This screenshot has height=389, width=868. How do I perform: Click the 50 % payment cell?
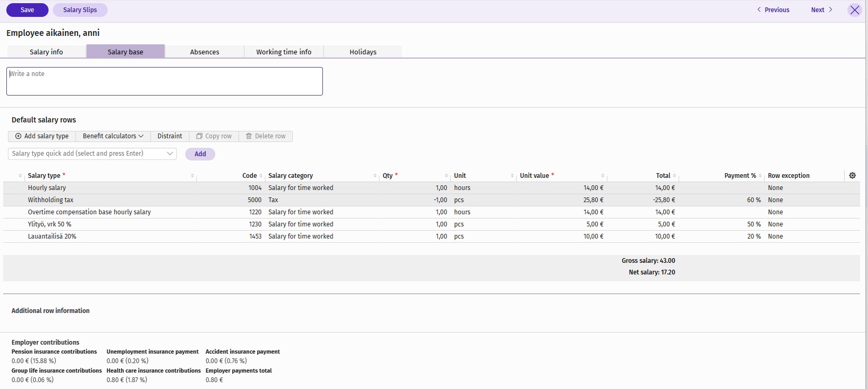[x=753, y=224]
